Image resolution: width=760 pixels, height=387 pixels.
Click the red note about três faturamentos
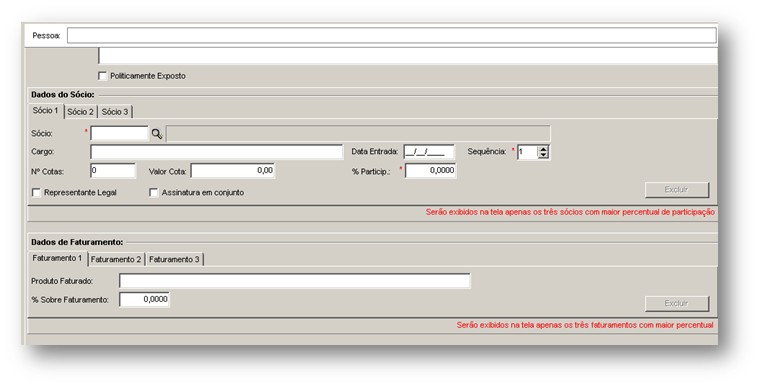point(585,325)
